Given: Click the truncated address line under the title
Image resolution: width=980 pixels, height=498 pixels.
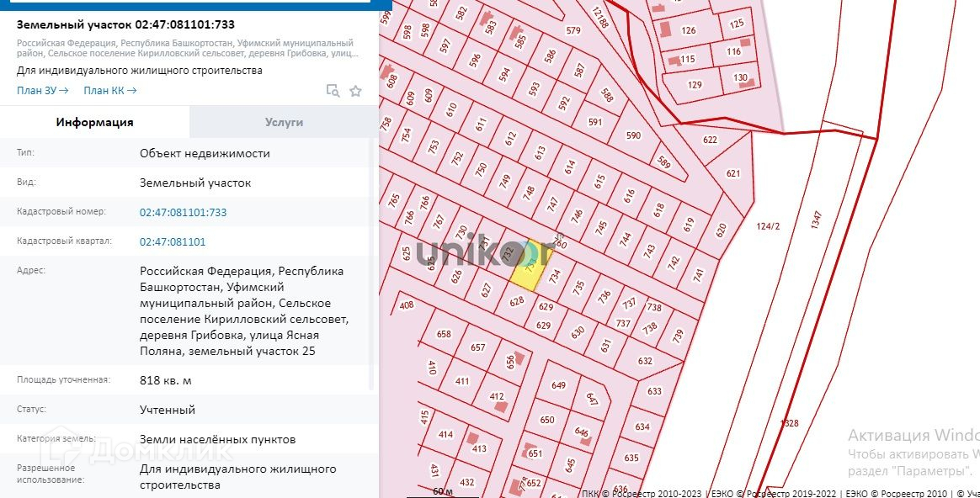Looking at the screenshot, I should click(x=188, y=48).
